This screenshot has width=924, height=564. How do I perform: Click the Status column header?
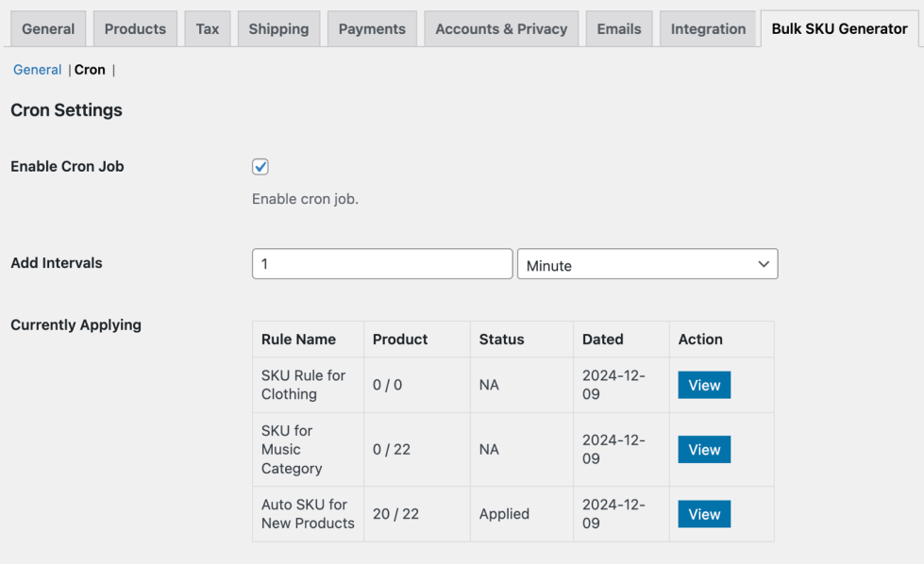501,340
